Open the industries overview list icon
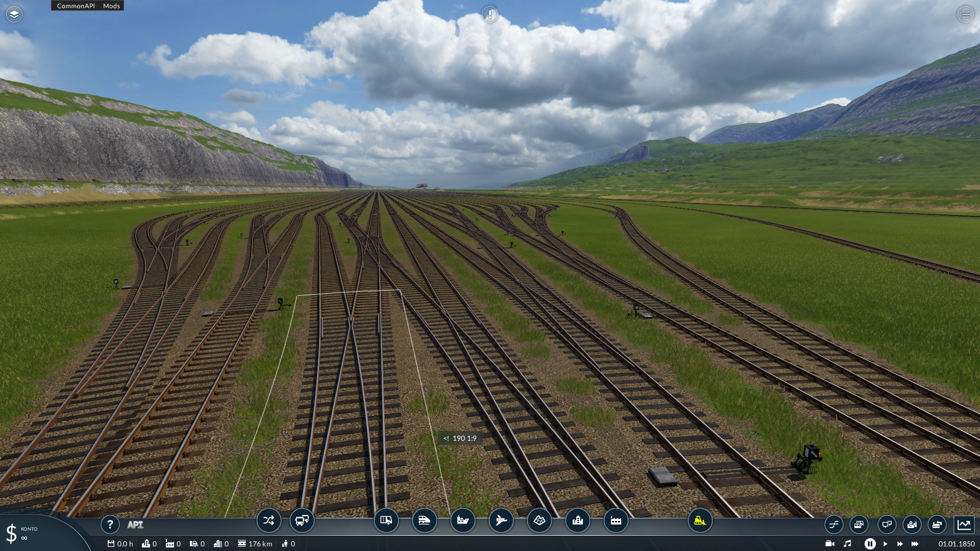This screenshot has height=551, width=980. tap(937, 524)
